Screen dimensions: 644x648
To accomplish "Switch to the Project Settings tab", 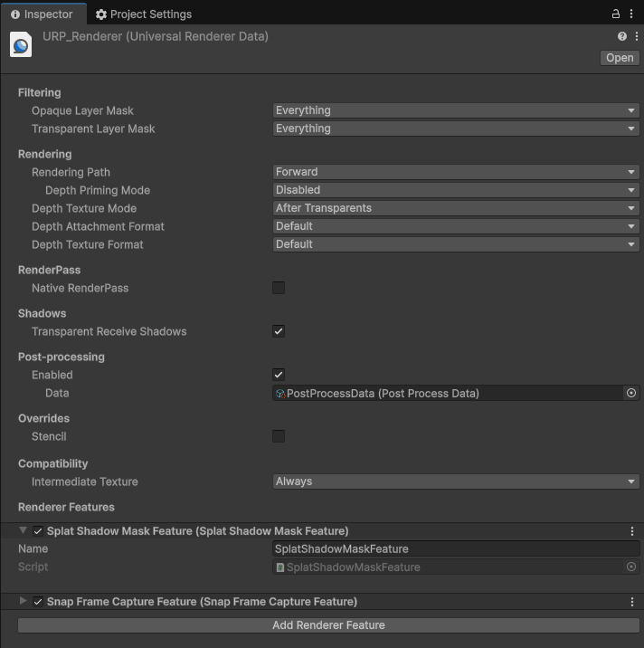I will point(144,14).
